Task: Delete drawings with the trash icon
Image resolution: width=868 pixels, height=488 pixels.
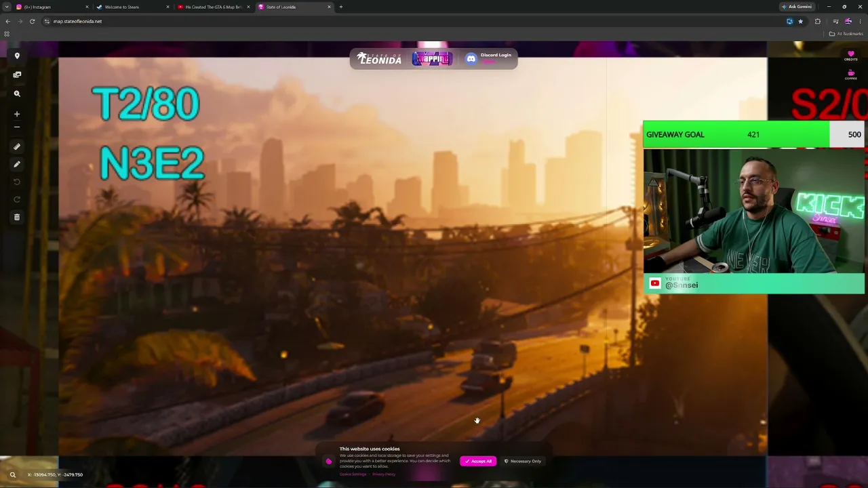Action: 17,217
